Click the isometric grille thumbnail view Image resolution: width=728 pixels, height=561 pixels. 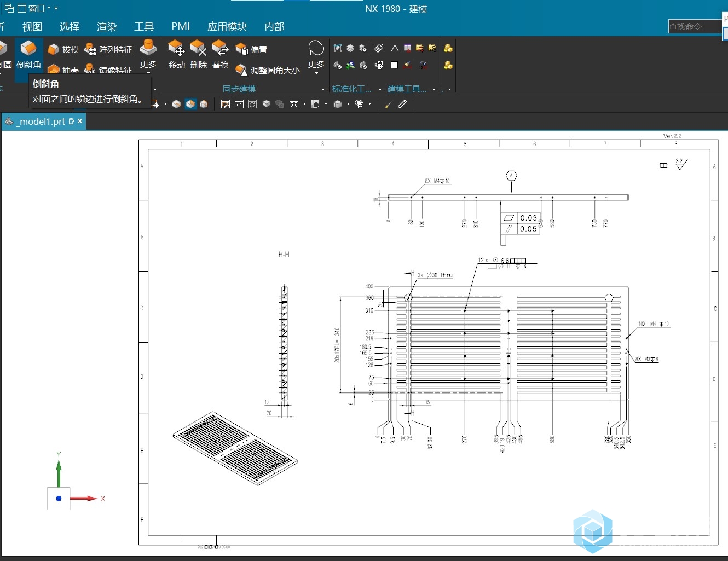(x=235, y=448)
